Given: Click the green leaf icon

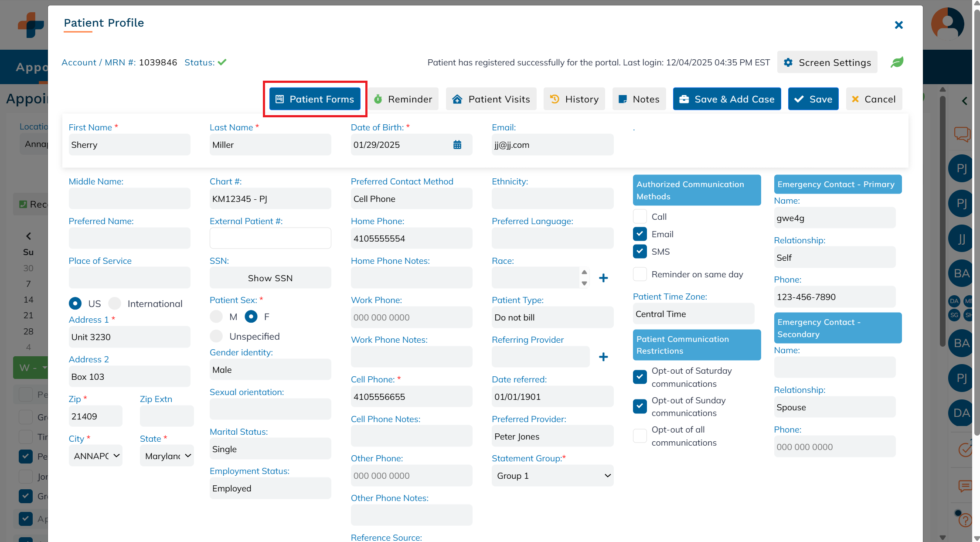Looking at the screenshot, I should [x=897, y=62].
